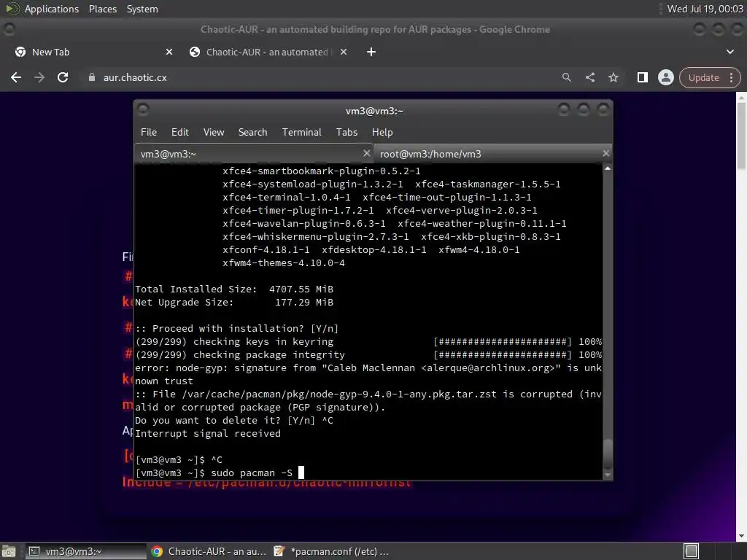Open the Applications menu
The image size is (747, 560).
[x=52, y=9]
